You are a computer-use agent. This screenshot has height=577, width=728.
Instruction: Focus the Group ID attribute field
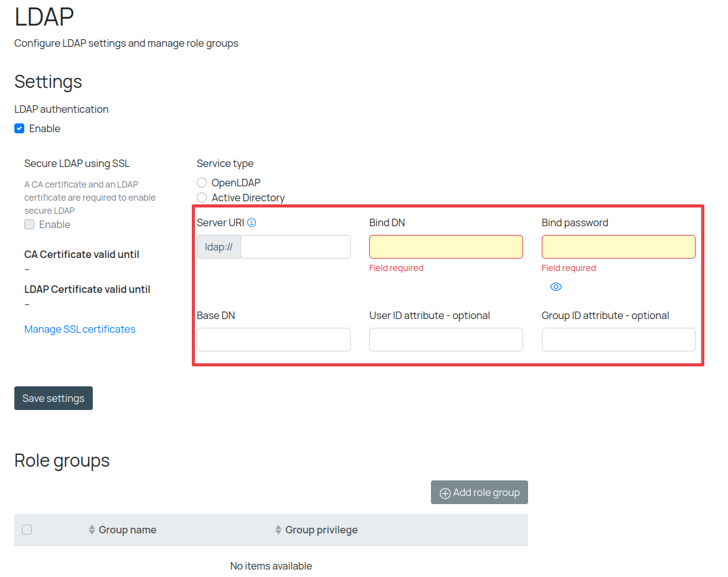[618, 340]
